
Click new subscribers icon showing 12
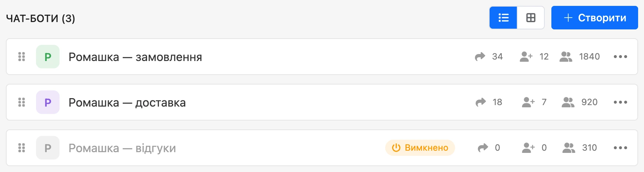coord(526,57)
